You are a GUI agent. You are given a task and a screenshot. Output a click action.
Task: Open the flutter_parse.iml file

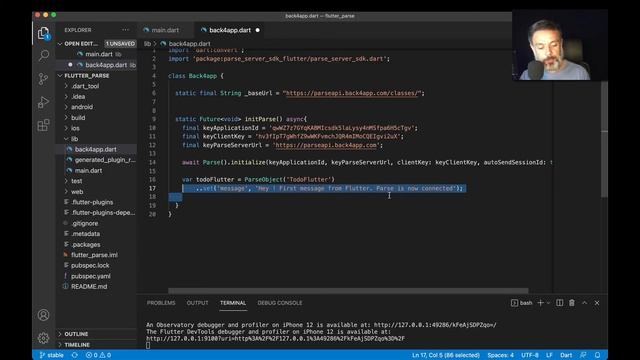[x=94, y=255]
